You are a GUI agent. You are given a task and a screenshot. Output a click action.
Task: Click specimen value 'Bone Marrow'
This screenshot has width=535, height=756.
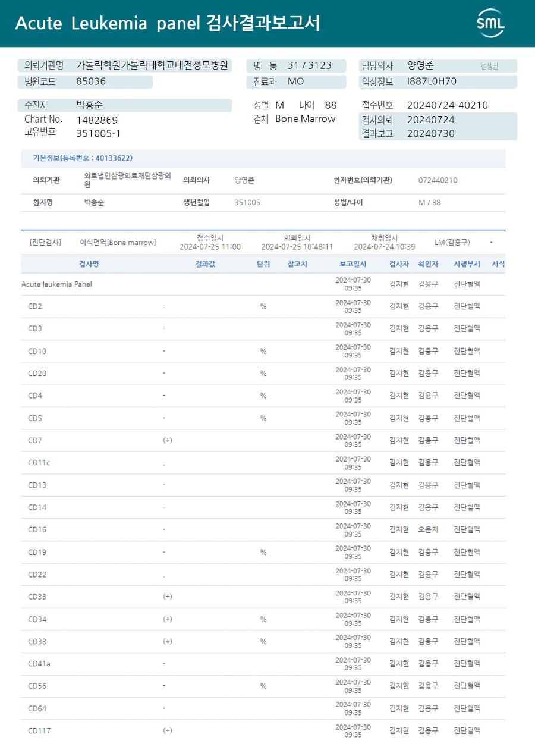[x=306, y=119]
